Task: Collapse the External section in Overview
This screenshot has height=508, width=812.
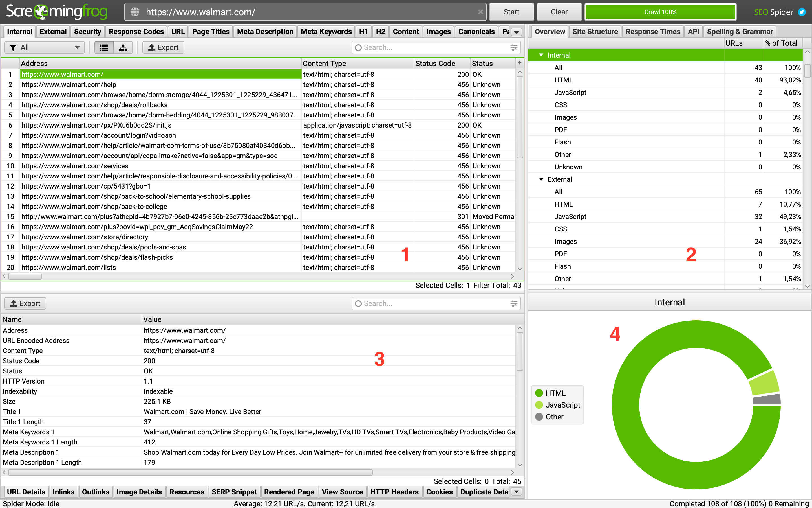Action: pyautogui.click(x=541, y=179)
